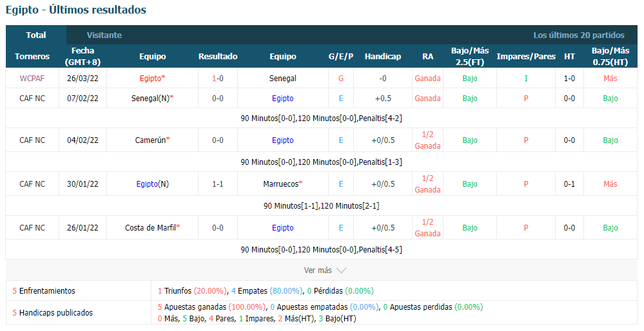Open Los últimos 20 partidos selector

[x=579, y=35]
